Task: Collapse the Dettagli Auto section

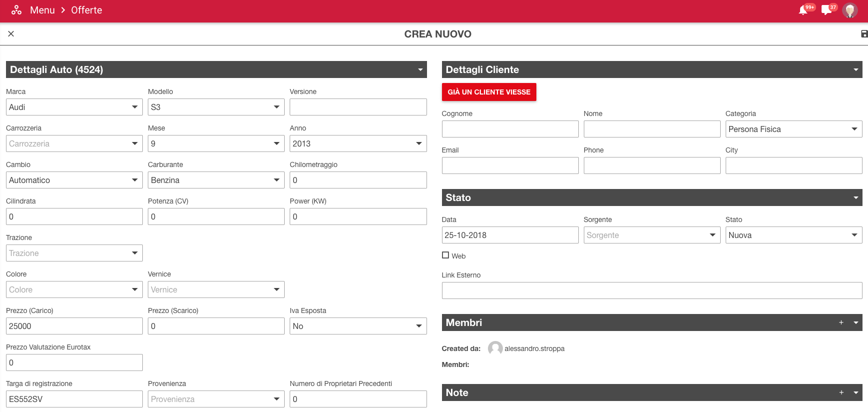Action: pyautogui.click(x=421, y=70)
